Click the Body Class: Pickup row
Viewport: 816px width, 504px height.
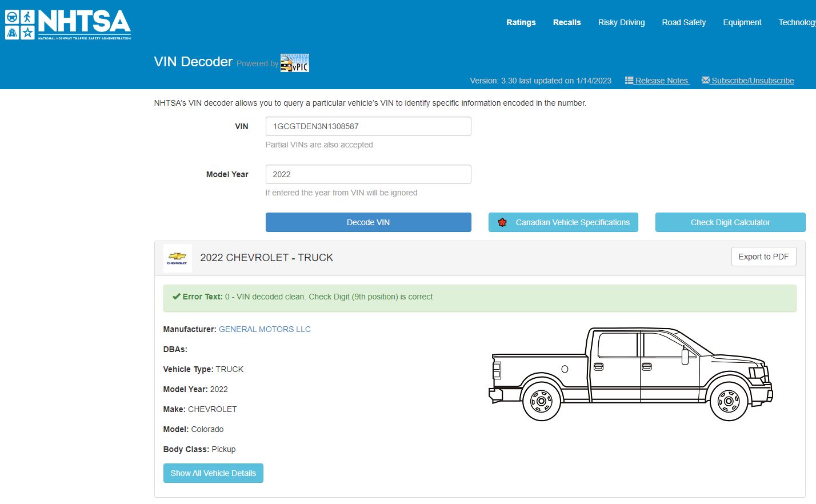(x=199, y=449)
